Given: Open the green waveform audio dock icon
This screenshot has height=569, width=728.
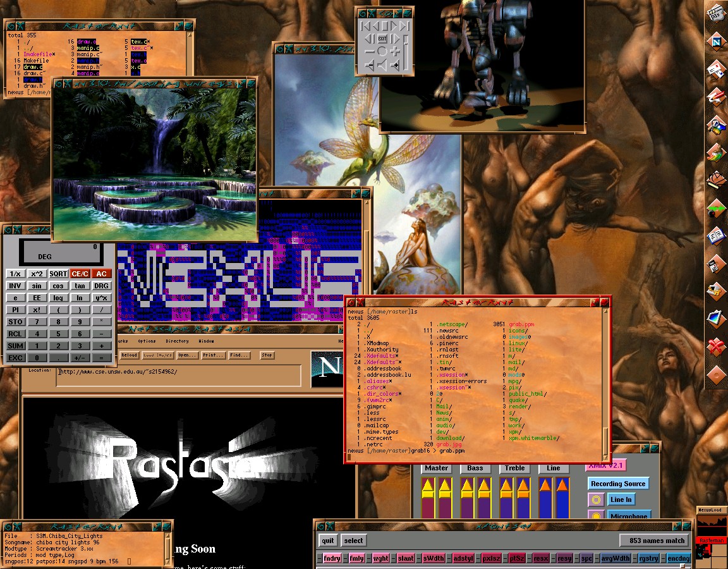Looking at the screenshot, I should pyautogui.click(x=716, y=209).
